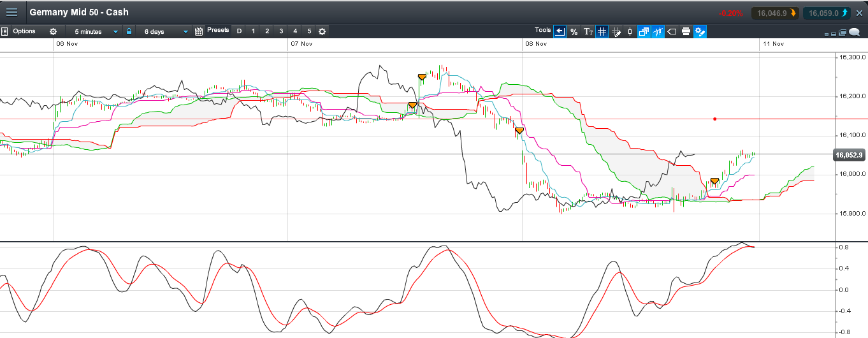The width and height of the screenshot is (868, 338).
Task: Open presets settings gear icon
Action: click(322, 31)
